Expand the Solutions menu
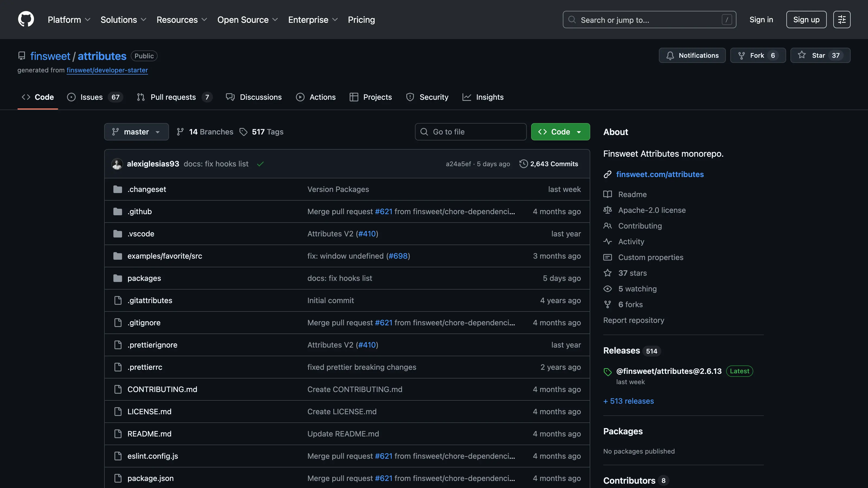 pos(123,20)
